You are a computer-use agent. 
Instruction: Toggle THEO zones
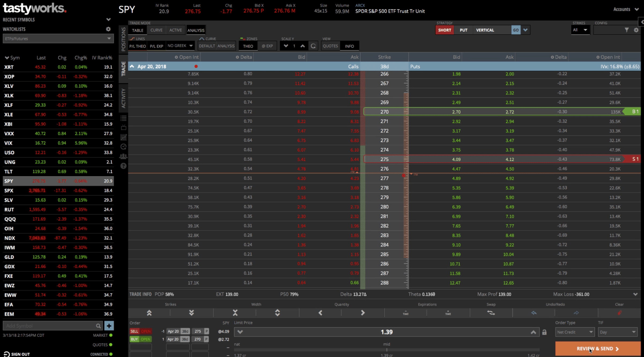click(248, 46)
